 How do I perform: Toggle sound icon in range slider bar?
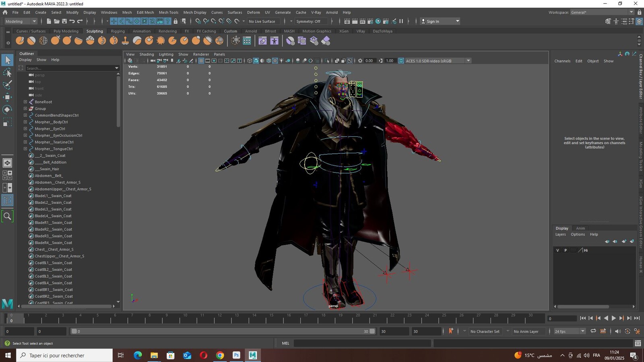618,331
